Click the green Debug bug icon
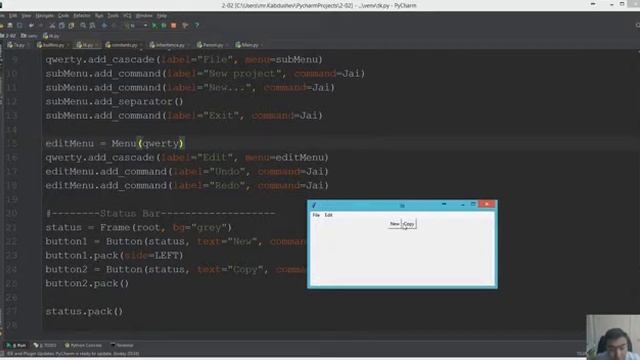640x360 pixels. pos(164,25)
